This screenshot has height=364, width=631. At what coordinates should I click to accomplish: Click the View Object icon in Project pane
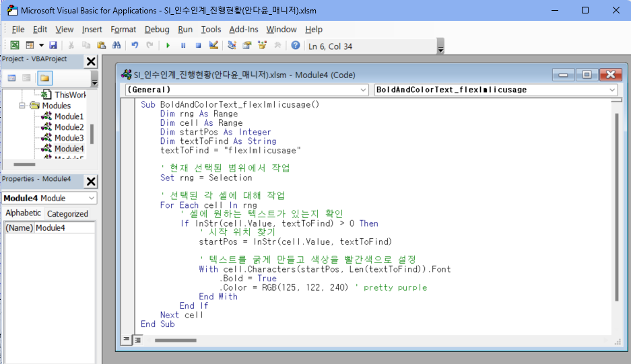pyautogui.click(x=26, y=78)
